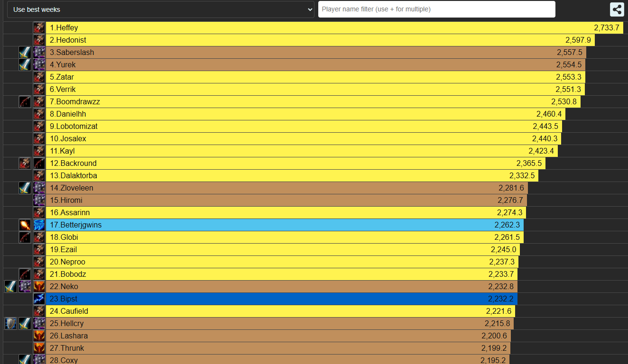This screenshot has height=364, width=628.
Task: Focus the player name filter field
Action: click(437, 9)
